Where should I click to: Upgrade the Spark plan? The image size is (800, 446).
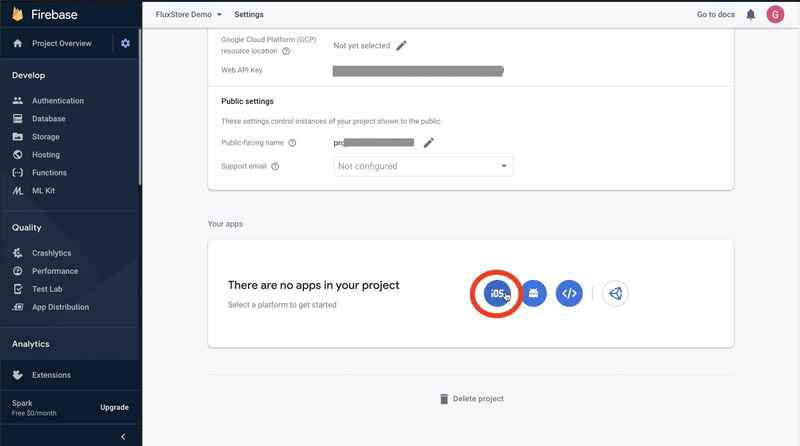click(114, 407)
